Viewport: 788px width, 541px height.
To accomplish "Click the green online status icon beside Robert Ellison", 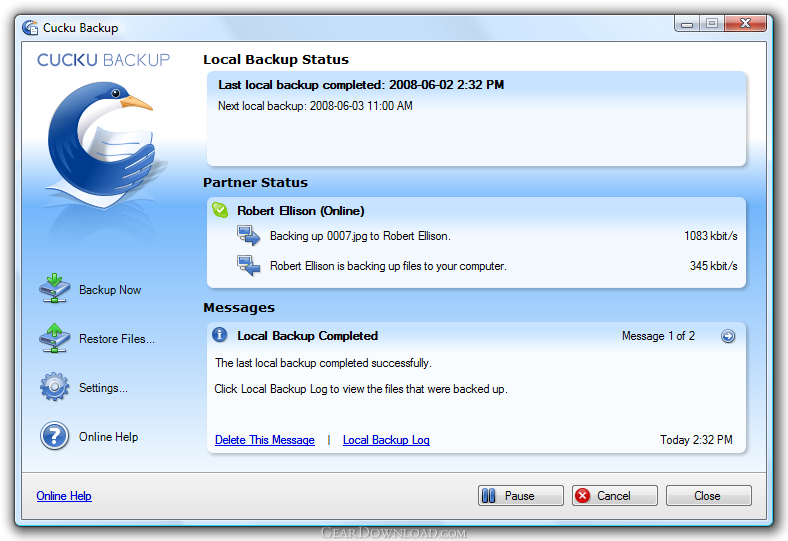I will tap(220, 210).
